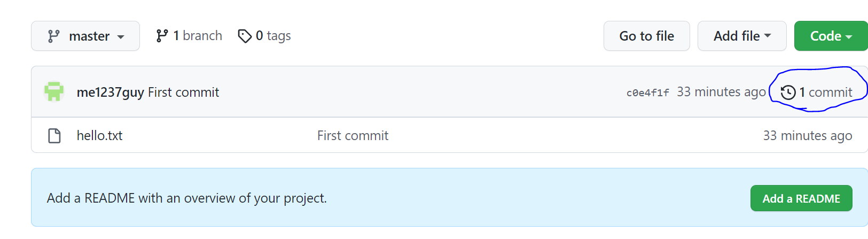Viewport: 868px width, 239px height.
Task: Click the tag icon beside 0 tags
Action: [245, 36]
